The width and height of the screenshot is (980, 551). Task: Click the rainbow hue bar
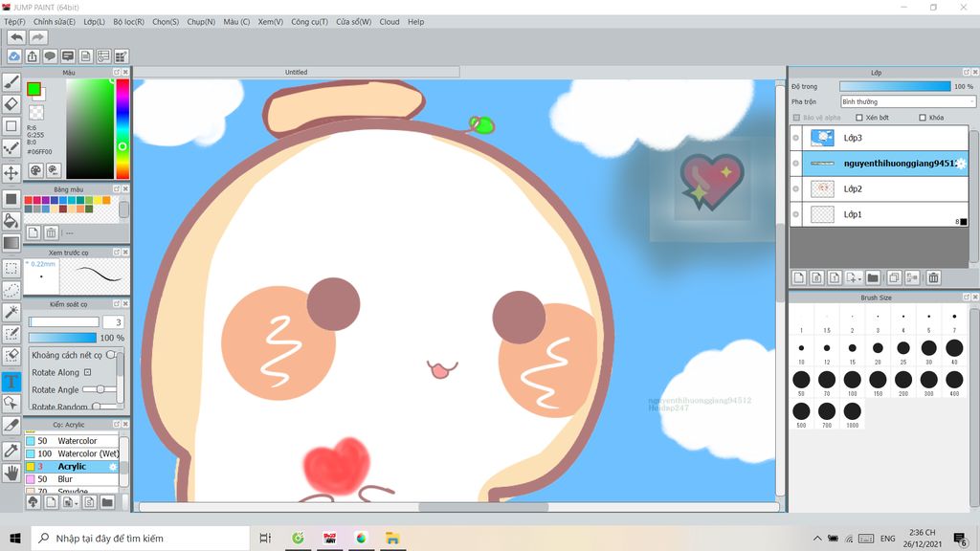(122, 129)
